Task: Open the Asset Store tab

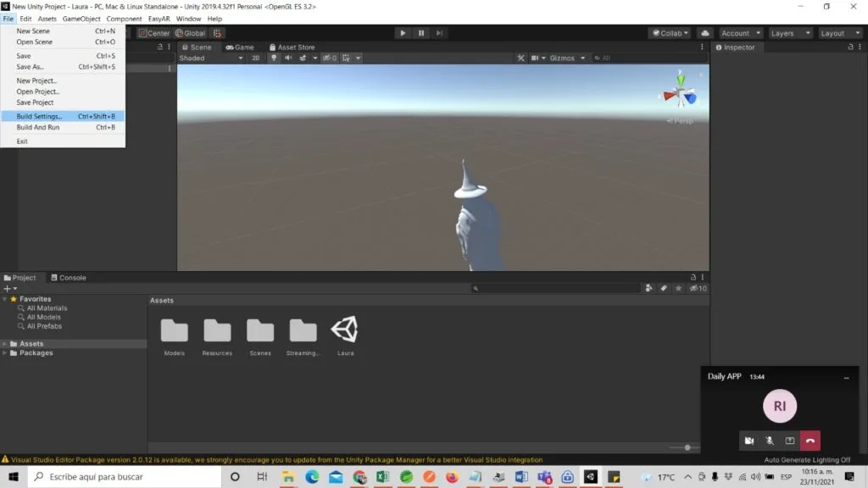Action: coord(292,47)
